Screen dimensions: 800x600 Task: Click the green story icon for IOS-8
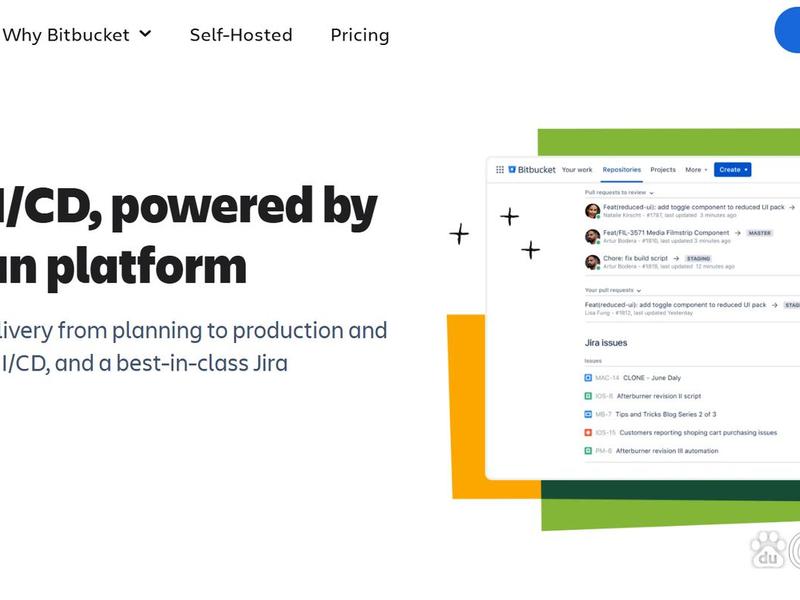pos(588,396)
